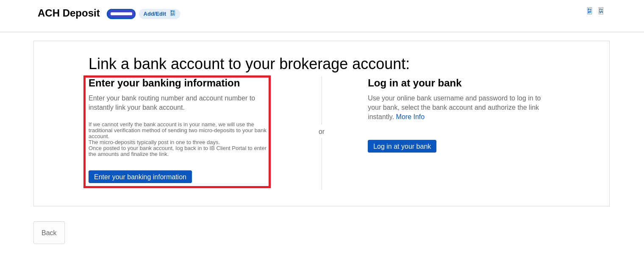Viewport: 644px width, 253px height.
Task: Click the routing number description paragraph
Action: pyautogui.click(x=172, y=103)
